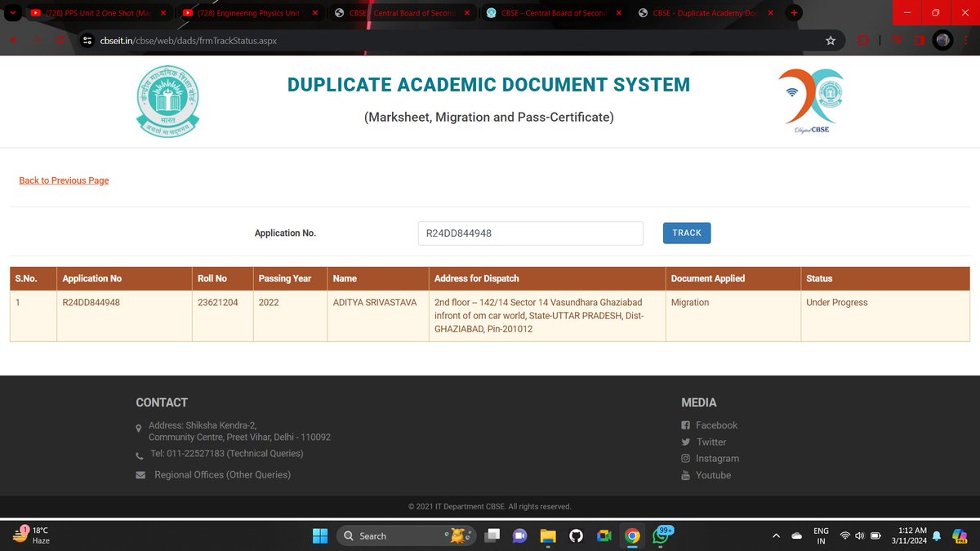Select the CBSE Duplicate Academy Doc tab
Image resolution: width=980 pixels, height=551 pixels.
[x=708, y=13]
